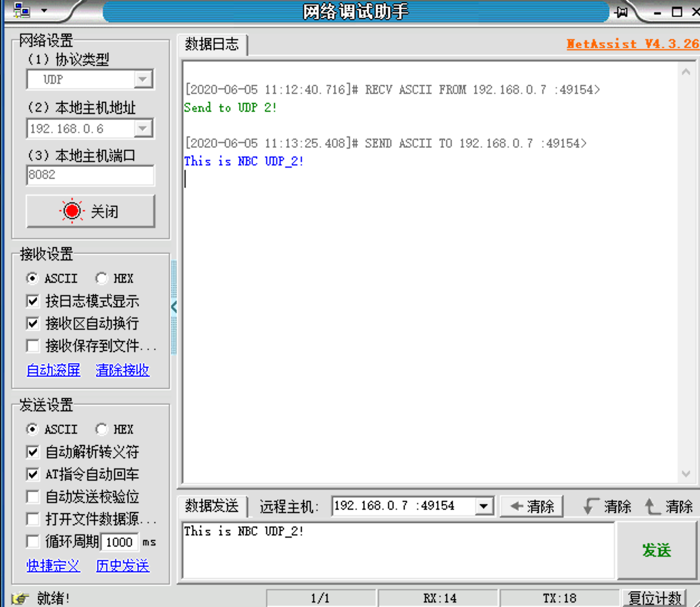Open the NetAssist V4.3.26 link
This screenshot has height=607, width=700.
[631, 44]
